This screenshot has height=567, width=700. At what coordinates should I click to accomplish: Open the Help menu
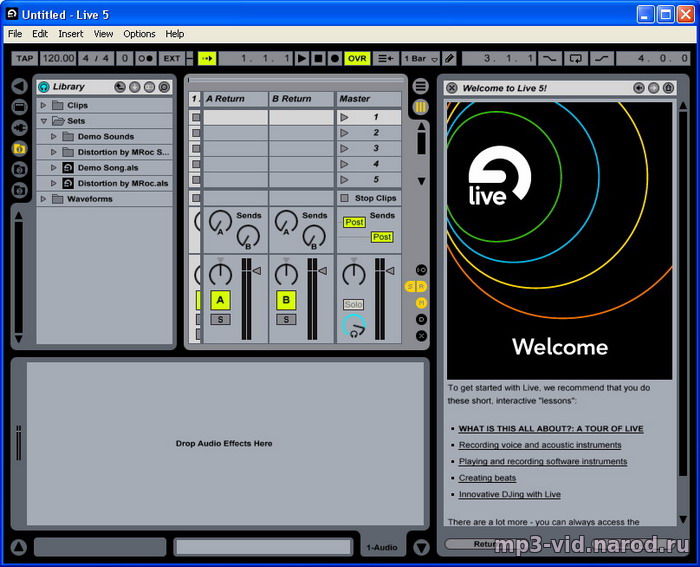(175, 34)
